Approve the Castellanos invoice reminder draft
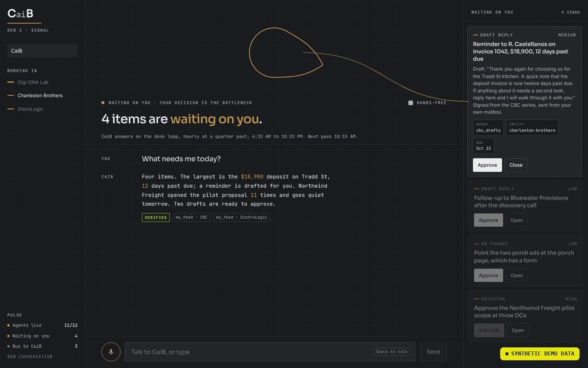The height and width of the screenshot is (368, 588). click(x=487, y=165)
